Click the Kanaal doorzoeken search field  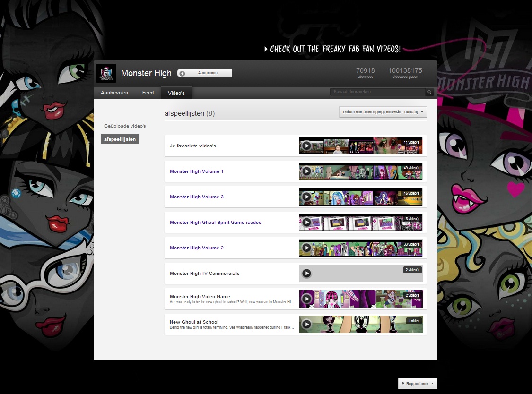(x=377, y=92)
